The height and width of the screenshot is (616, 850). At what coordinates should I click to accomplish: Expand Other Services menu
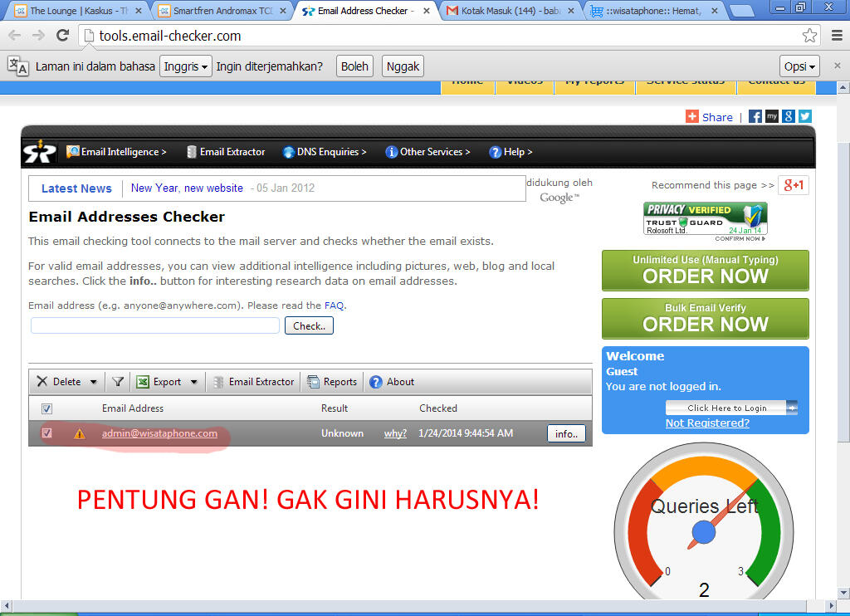(x=427, y=152)
